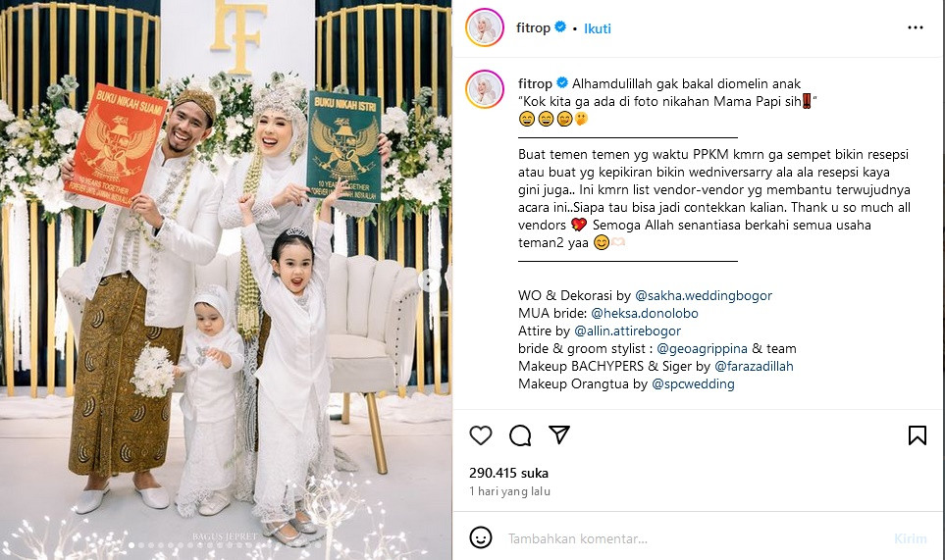Go to next photo with carousel arrow
The image size is (945, 560).
tap(430, 280)
